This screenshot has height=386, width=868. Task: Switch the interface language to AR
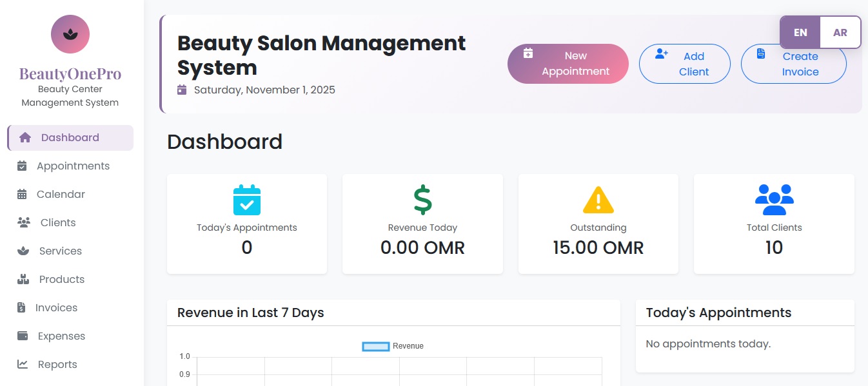[x=840, y=32]
